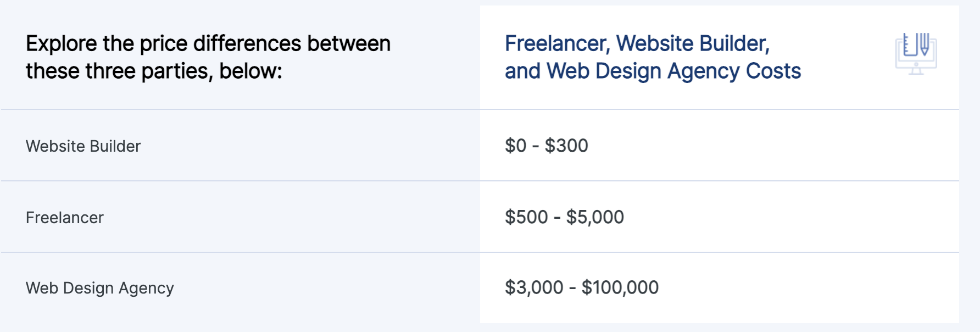Click the '$500' lower freelancer price
980x332 pixels.
click(x=526, y=217)
